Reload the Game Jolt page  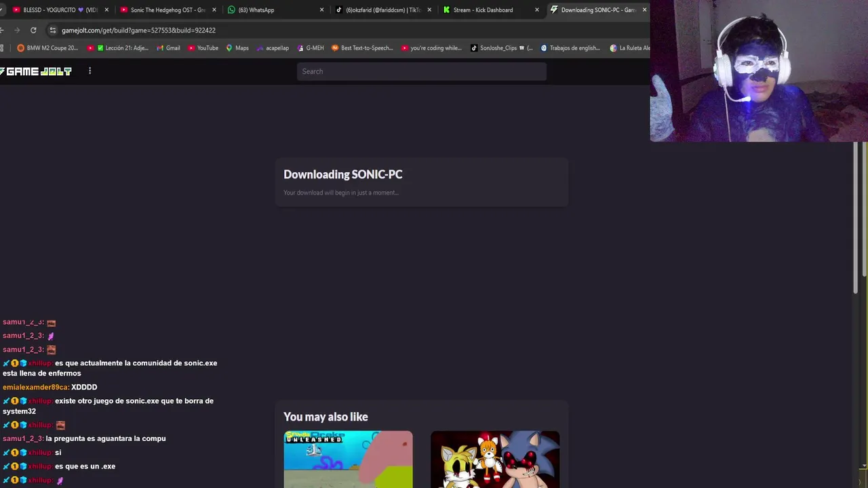33,30
